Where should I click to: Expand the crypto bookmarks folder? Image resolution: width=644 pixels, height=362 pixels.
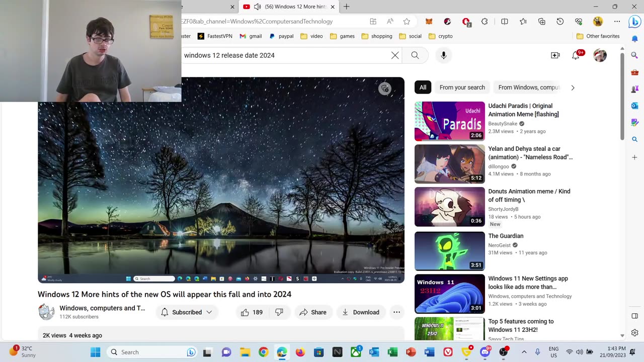pyautogui.click(x=441, y=36)
